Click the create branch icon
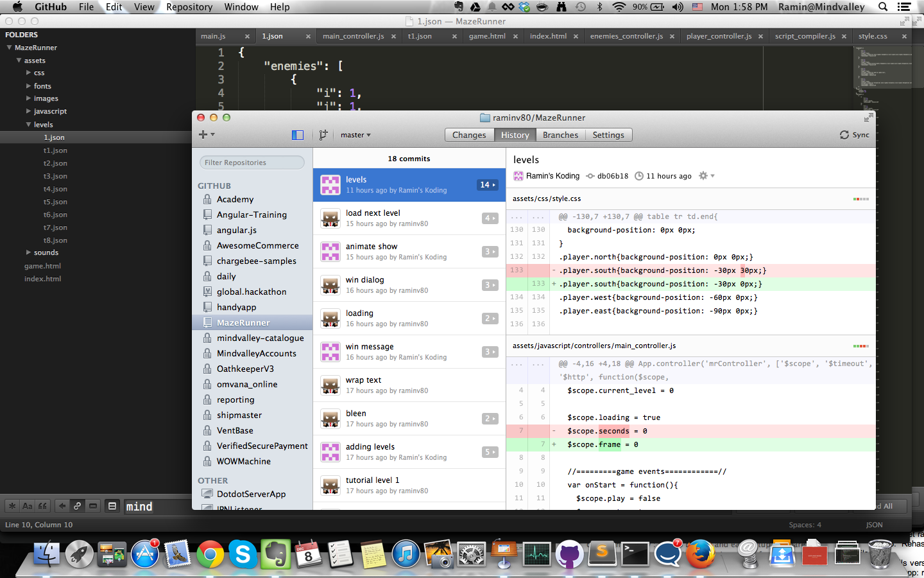924x578 pixels. [x=323, y=135]
